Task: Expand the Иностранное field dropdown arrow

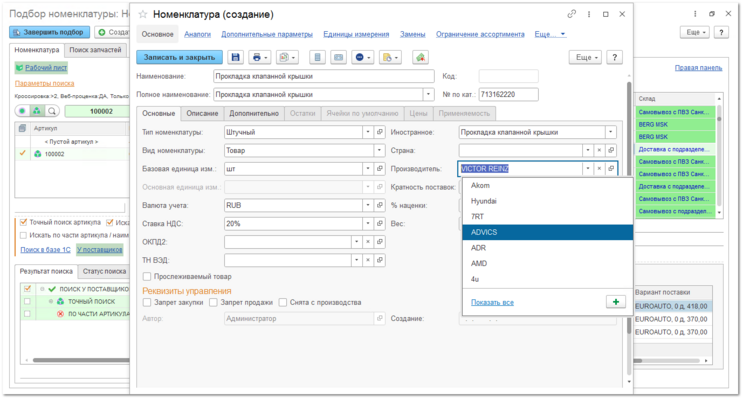Action: [x=611, y=132]
